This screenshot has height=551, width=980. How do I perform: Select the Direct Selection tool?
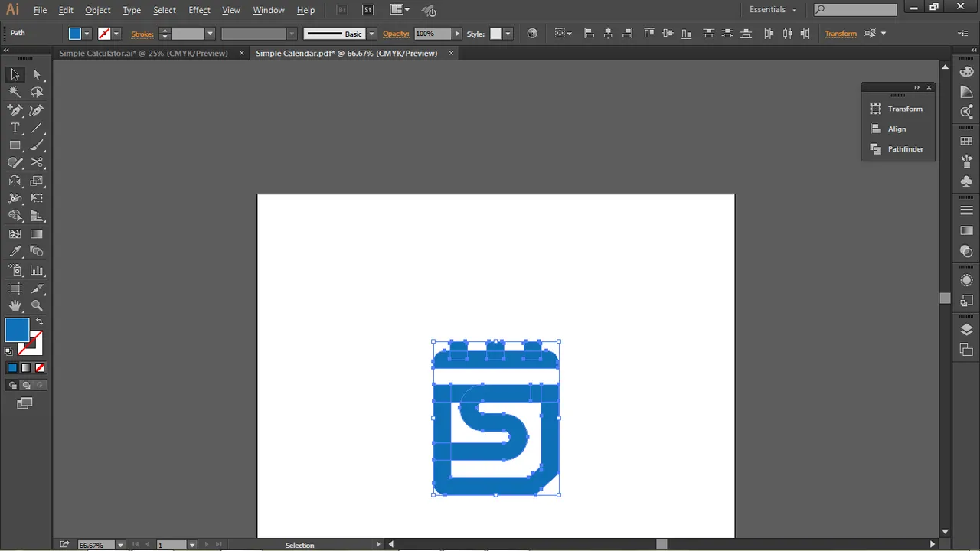tap(37, 74)
